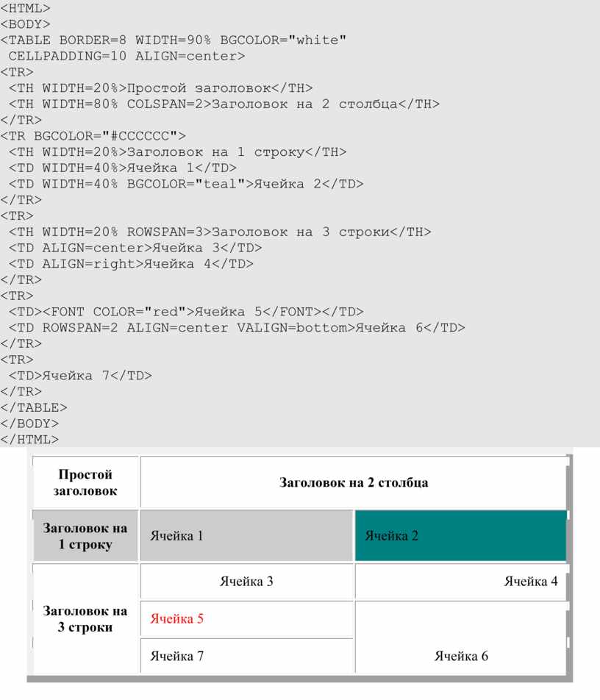Click the VALIGN=bottom code line
This screenshot has width=600, height=700.
point(237,328)
